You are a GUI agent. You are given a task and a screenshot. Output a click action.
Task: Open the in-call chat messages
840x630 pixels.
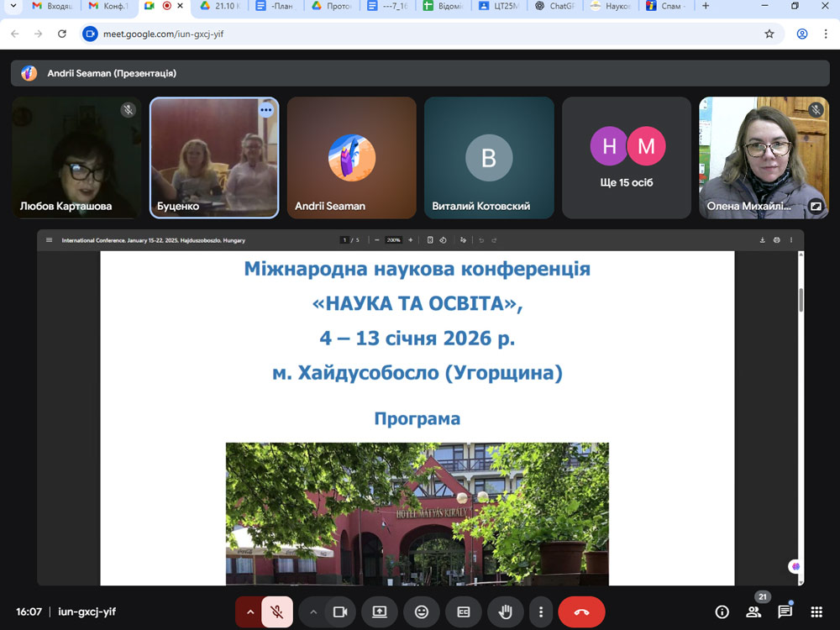[x=787, y=612]
